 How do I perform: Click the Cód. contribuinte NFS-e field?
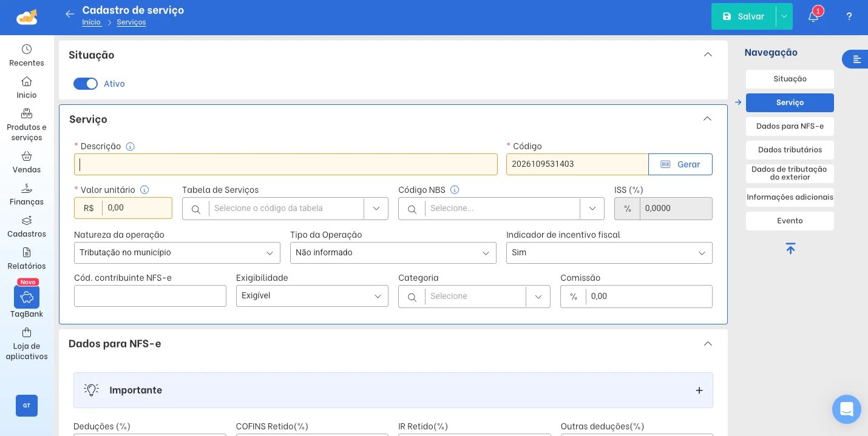[150, 296]
